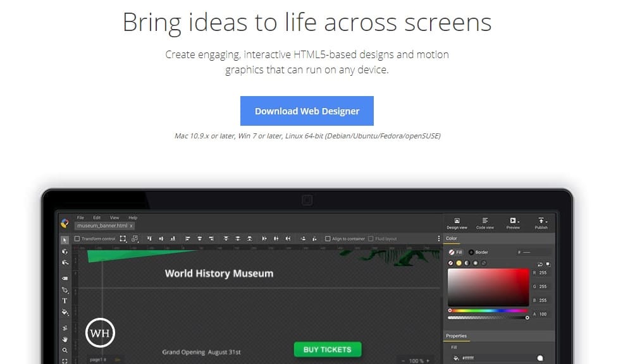Open the Edit menu

click(x=97, y=217)
